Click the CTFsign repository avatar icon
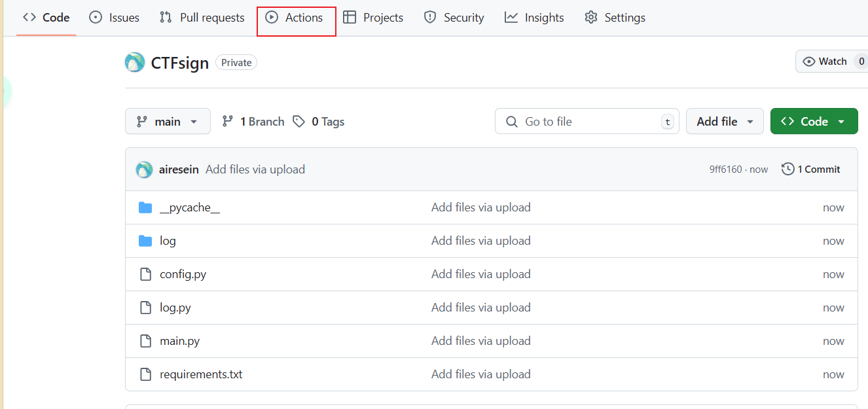 (135, 63)
